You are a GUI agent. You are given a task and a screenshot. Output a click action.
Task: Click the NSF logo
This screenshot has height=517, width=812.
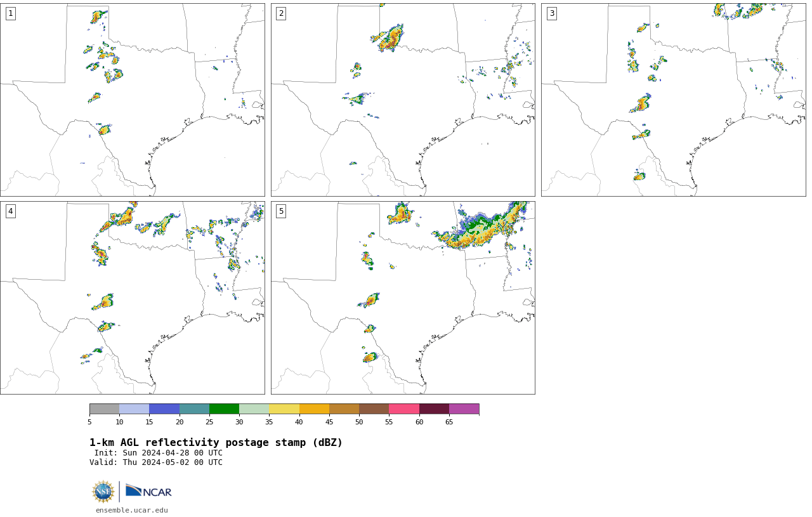tap(103, 492)
